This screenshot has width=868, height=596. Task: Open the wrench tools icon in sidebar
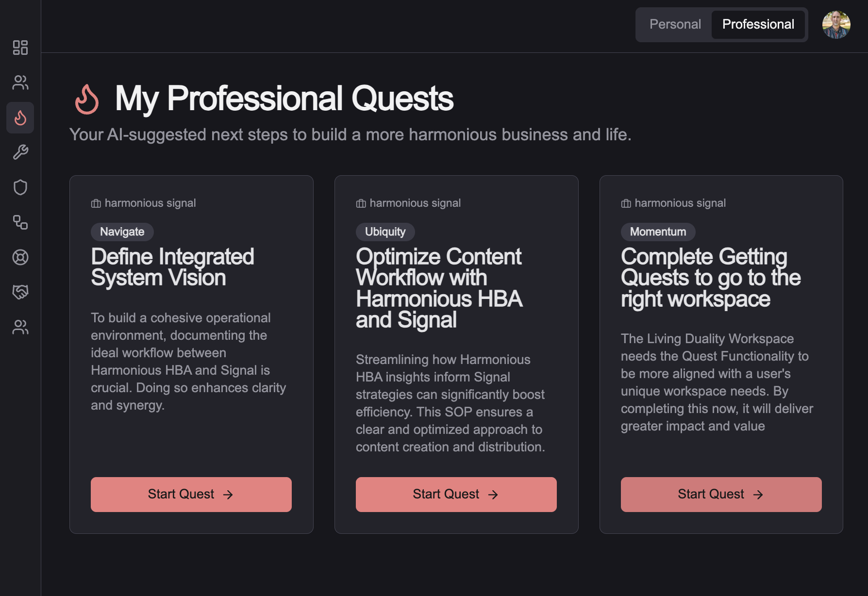click(20, 152)
